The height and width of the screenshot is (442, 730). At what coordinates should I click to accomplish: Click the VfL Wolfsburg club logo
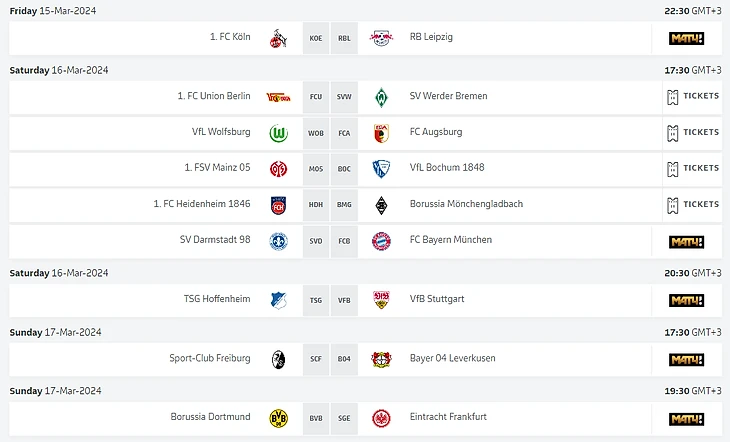click(278, 133)
